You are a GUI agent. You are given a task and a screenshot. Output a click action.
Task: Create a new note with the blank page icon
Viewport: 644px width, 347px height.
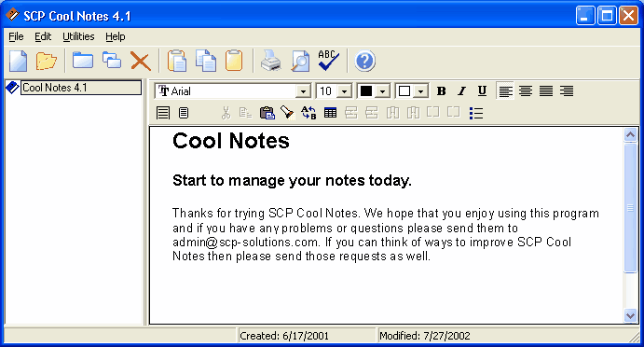[18, 61]
